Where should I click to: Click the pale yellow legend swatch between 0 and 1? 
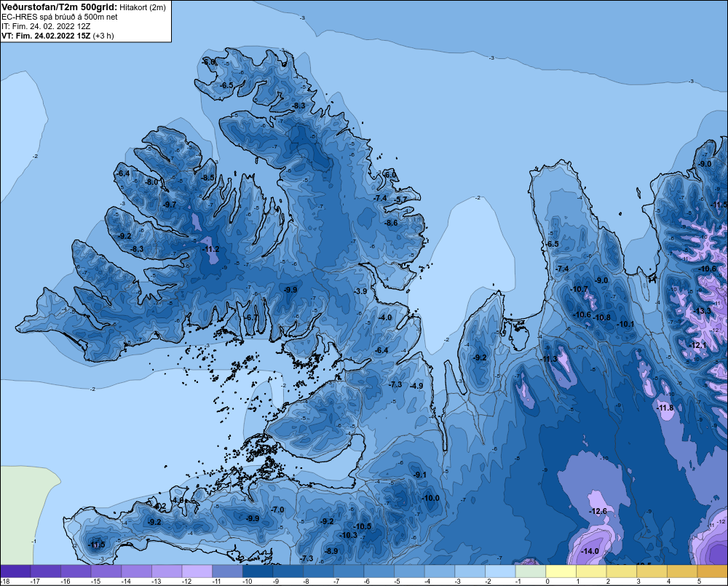point(561,571)
